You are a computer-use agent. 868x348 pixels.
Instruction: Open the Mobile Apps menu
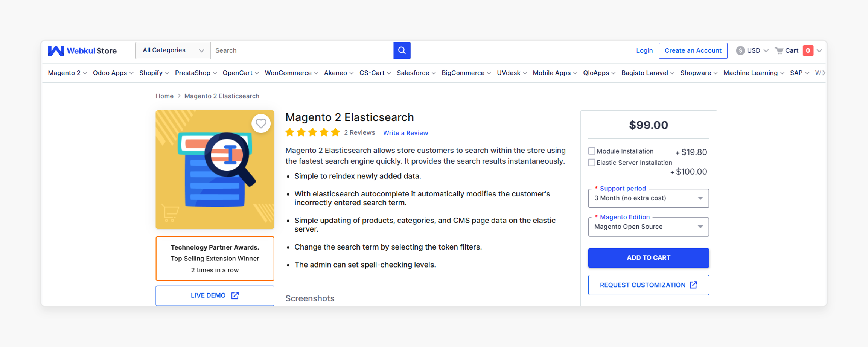555,73
